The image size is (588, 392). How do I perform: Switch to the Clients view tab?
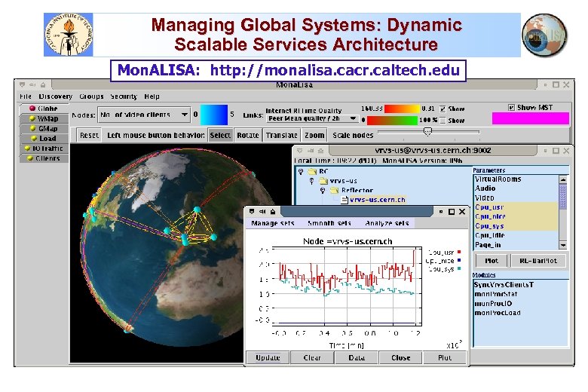pyautogui.click(x=44, y=158)
